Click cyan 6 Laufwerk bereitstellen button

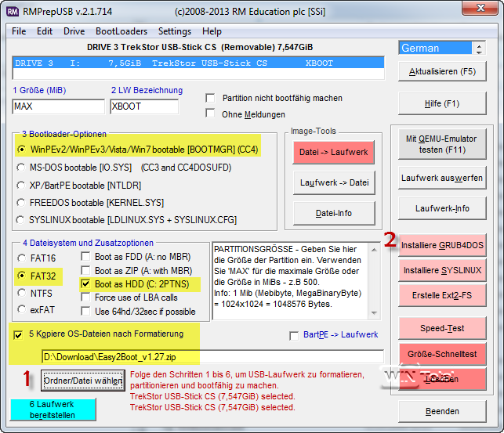53,410
